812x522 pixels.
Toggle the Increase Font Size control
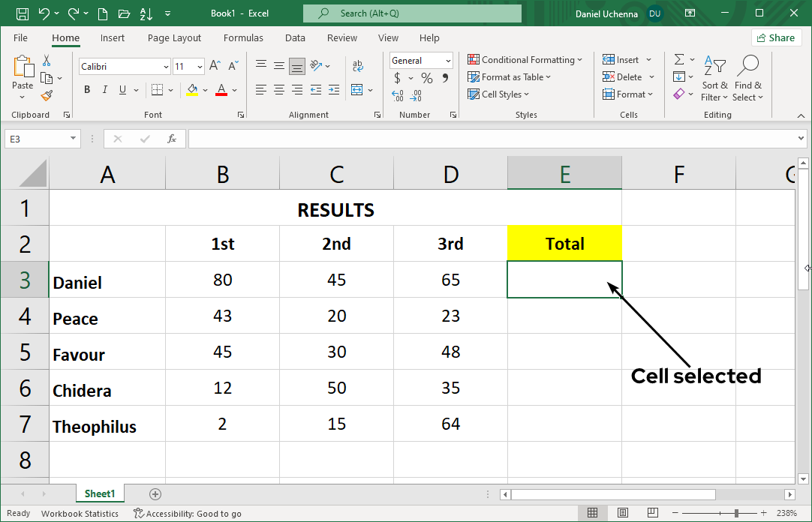(215, 64)
